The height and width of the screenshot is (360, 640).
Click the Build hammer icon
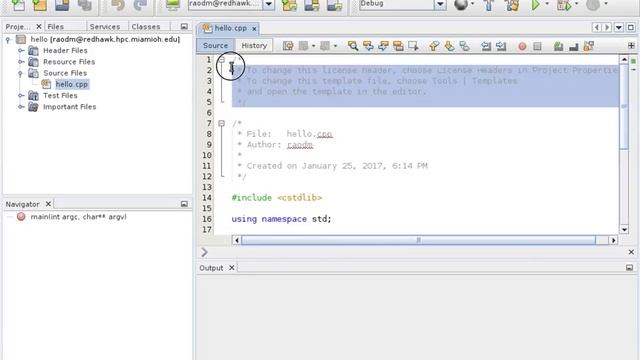(x=489, y=5)
